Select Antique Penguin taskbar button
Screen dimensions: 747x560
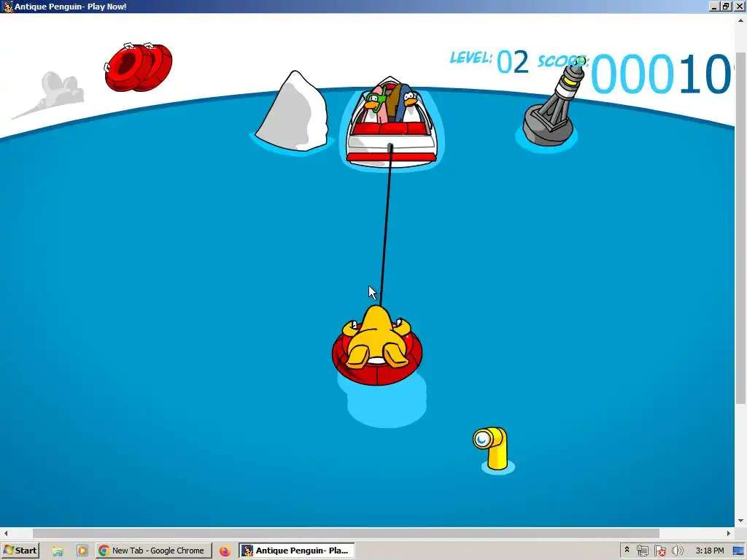[x=296, y=551]
